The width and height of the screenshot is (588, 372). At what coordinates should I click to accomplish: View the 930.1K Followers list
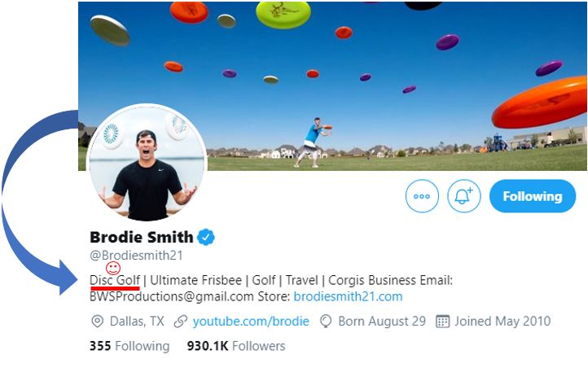point(236,346)
